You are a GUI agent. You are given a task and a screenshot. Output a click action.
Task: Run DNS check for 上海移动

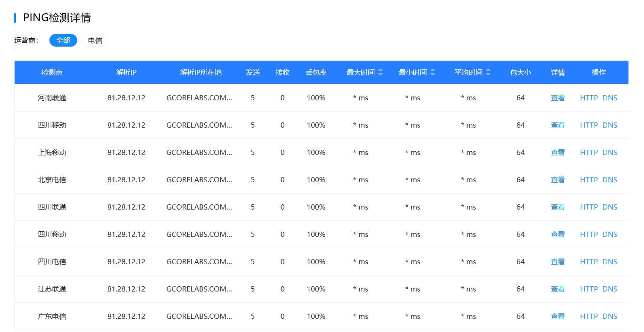[610, 152]
